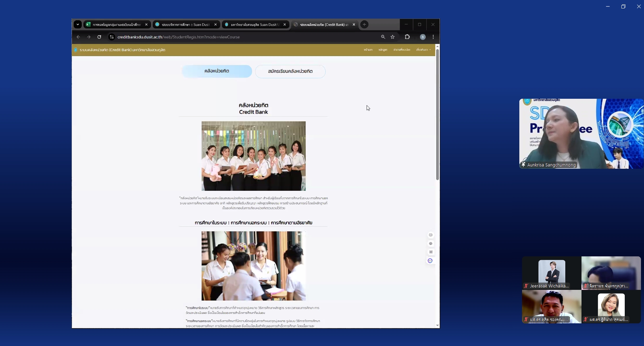644x346 pixels.
Task: Click the book icon in floating sidebar
Action: 430,235
